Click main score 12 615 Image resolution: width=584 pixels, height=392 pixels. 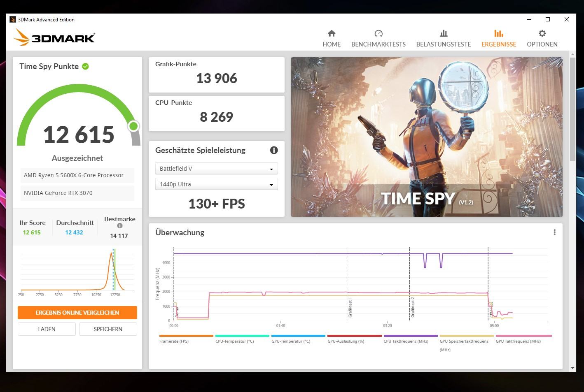[x=79, y=135]
